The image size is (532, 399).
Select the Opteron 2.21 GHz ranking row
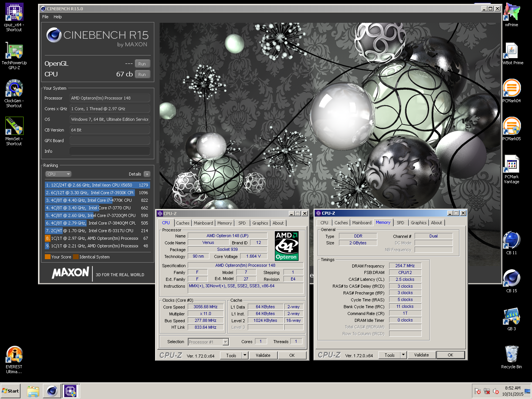coord(97,246)
